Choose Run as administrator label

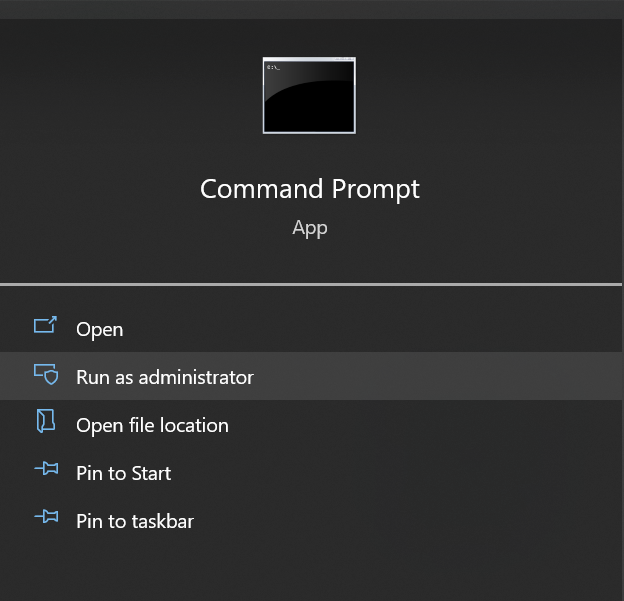click(165, 377)
